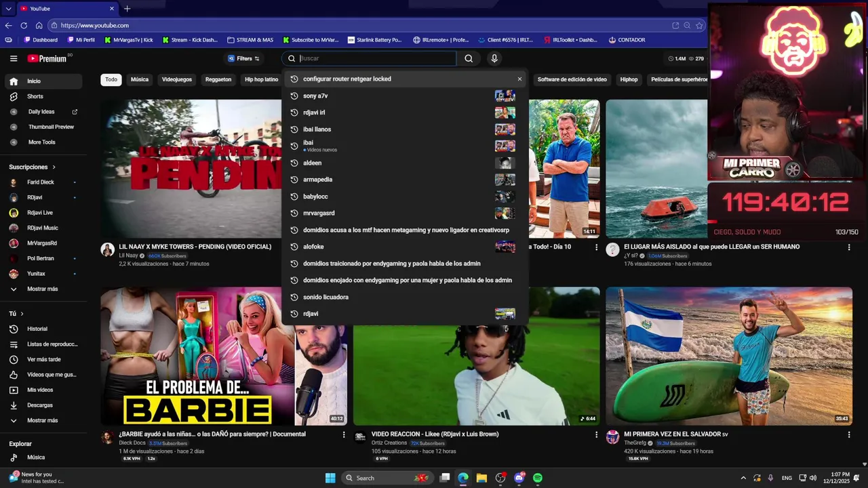Open Descargas downloads in sidebar
The width and height of the screenshot is (868, 488).
(43, 405)
